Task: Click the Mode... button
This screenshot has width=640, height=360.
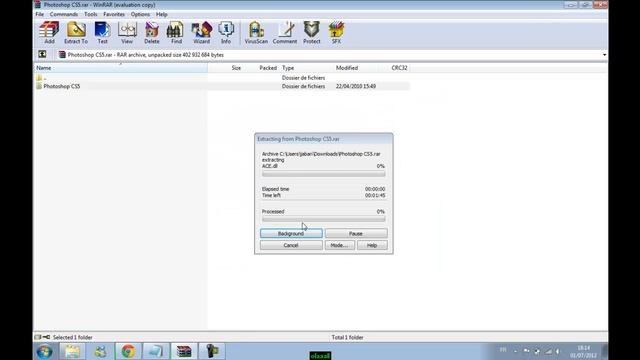Action: (339, 245)
